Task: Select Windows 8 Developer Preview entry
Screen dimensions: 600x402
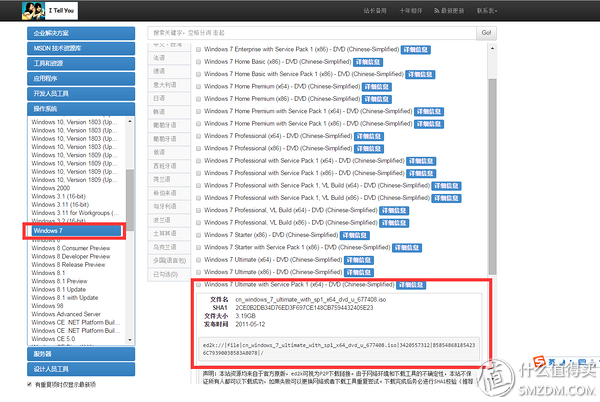Action: (71, 256)
